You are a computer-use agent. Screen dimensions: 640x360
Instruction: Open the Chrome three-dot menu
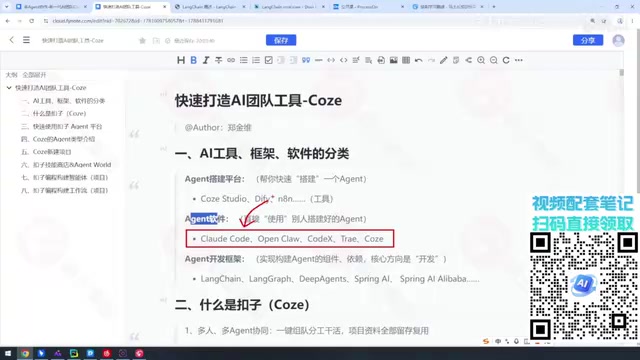point(632,20)
